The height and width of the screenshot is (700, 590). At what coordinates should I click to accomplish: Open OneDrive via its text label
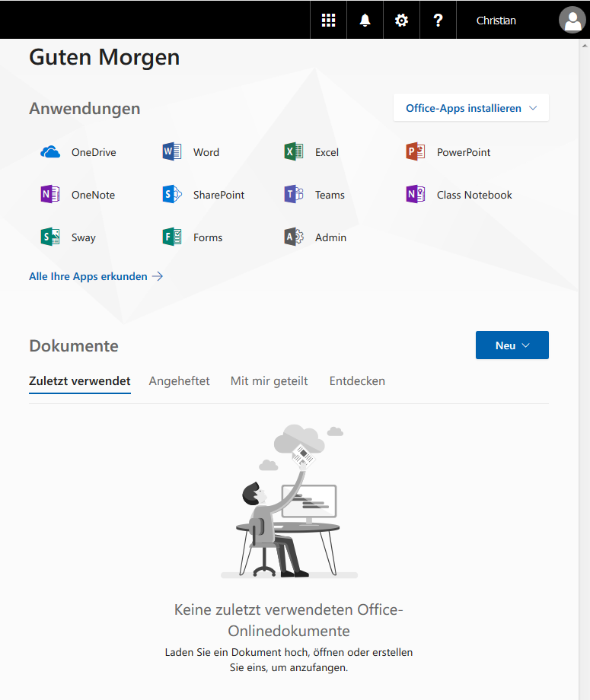click(x=94, y=152)
